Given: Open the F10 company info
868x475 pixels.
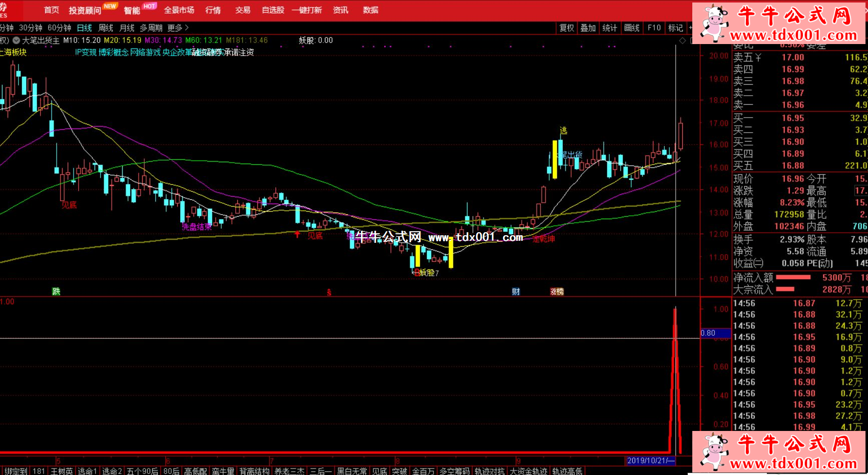Looking at the screenshot, I should 654,28.
